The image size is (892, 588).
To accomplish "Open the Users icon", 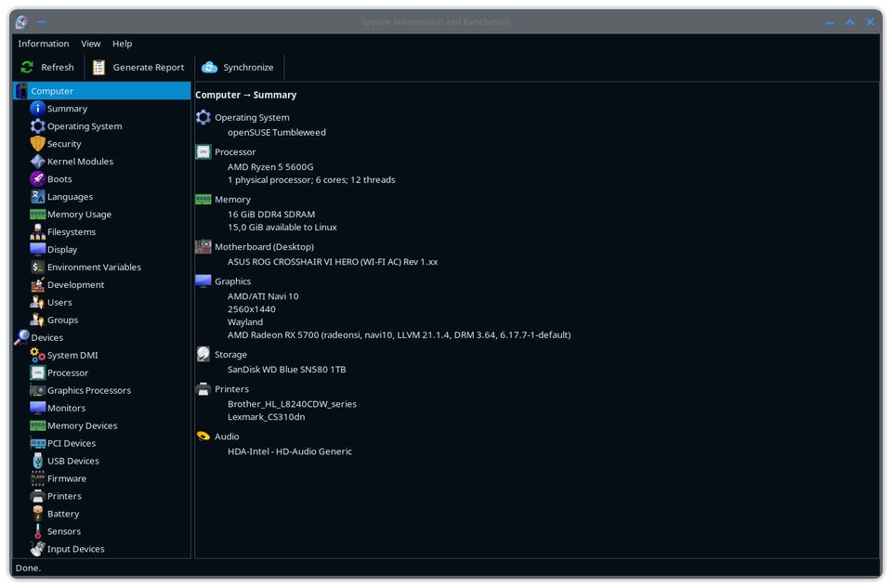I will (x=37, y=302).
